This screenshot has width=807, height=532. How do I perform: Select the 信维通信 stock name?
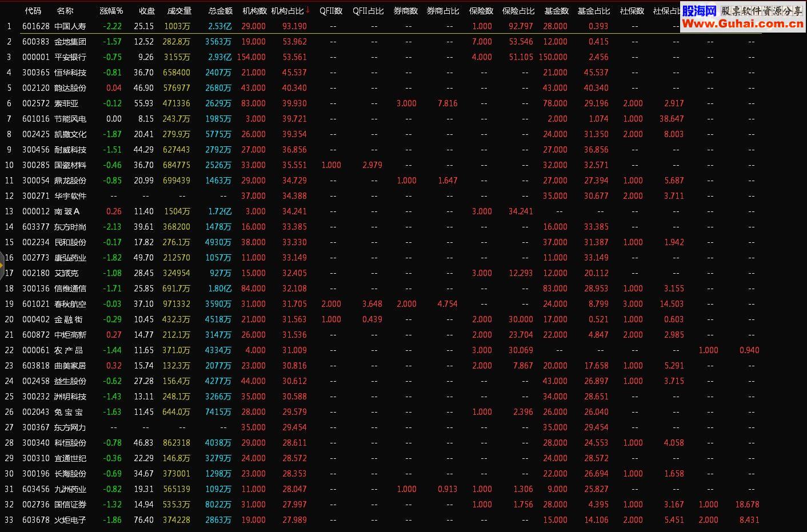pos(70,289)
